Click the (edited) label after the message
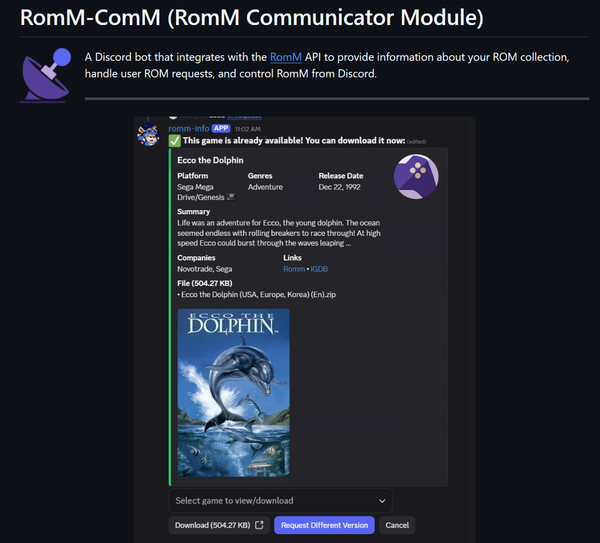600x543 pixels. [416, 142]
